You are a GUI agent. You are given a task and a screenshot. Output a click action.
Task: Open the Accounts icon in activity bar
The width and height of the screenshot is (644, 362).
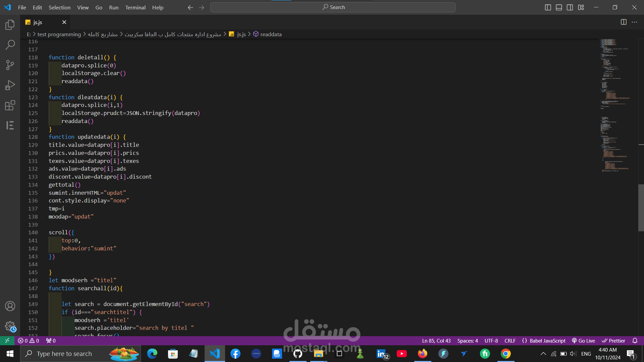[x=10, y=306]
